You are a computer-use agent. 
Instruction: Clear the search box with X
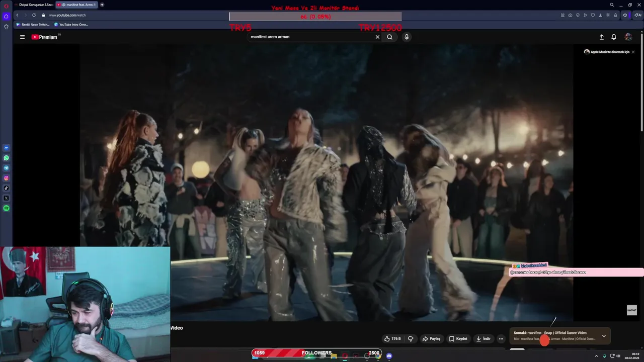pyautogui.click(x=377, y=37)
